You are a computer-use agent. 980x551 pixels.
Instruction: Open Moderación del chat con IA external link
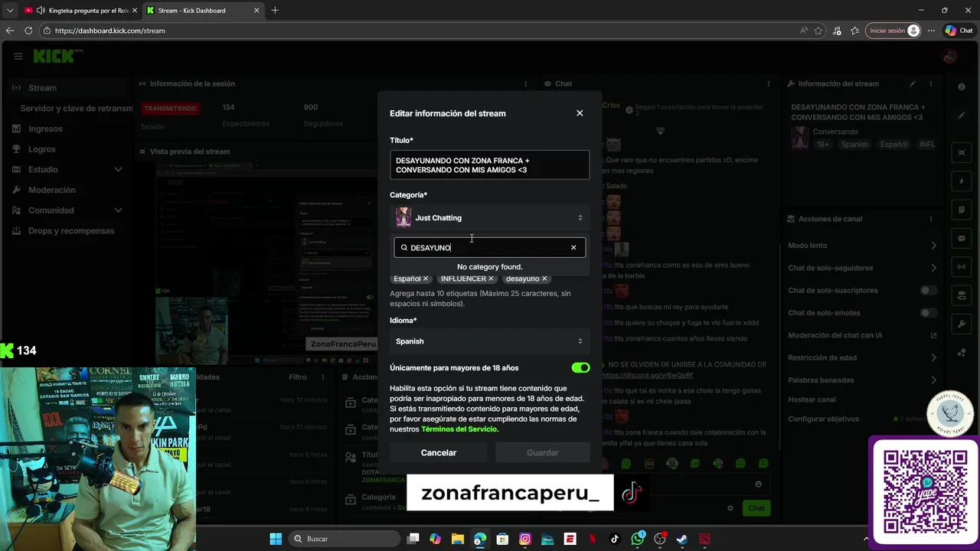point(934,335)
